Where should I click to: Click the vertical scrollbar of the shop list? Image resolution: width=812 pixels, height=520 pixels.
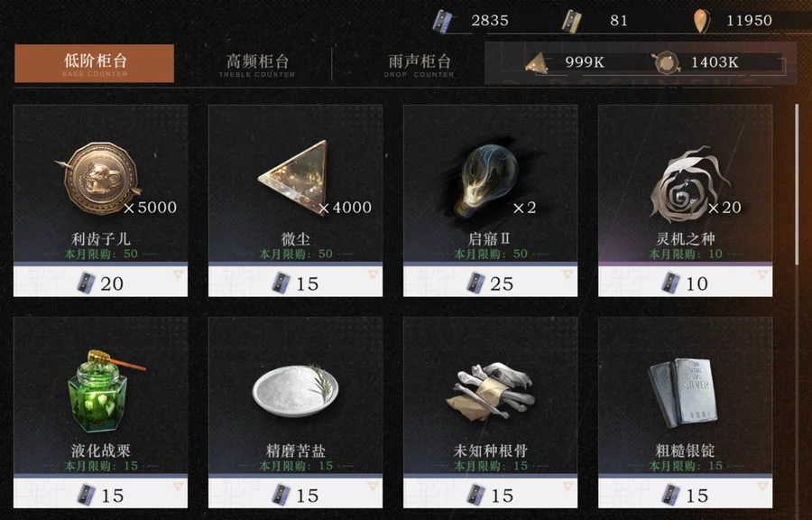pos(797,184)
